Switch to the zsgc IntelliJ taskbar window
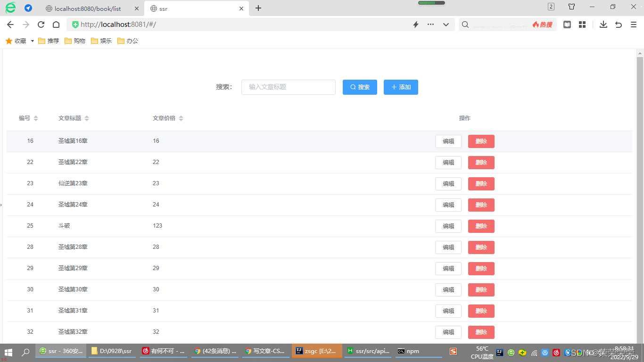Screen dimensions: 644x362 click(317, 351)
